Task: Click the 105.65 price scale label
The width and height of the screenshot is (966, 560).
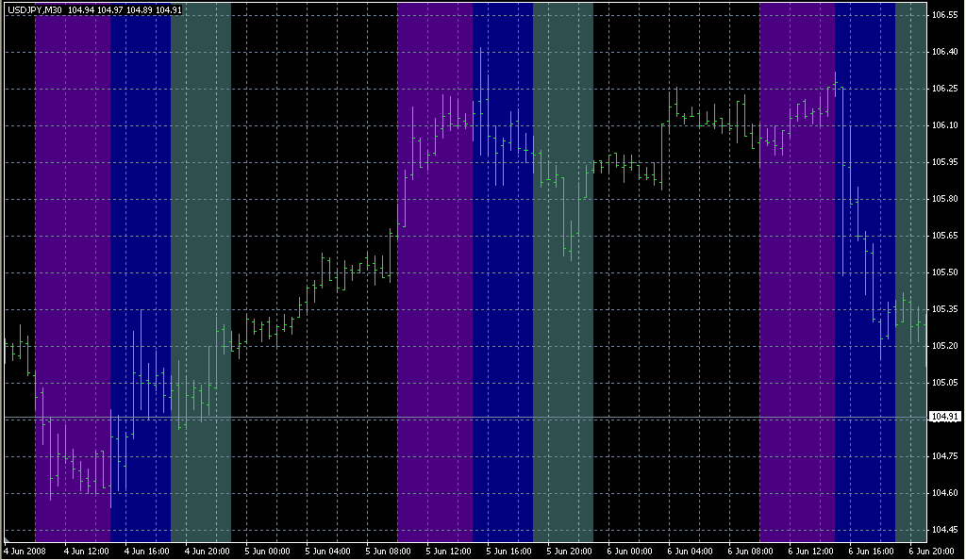Action: click(944, 236)
